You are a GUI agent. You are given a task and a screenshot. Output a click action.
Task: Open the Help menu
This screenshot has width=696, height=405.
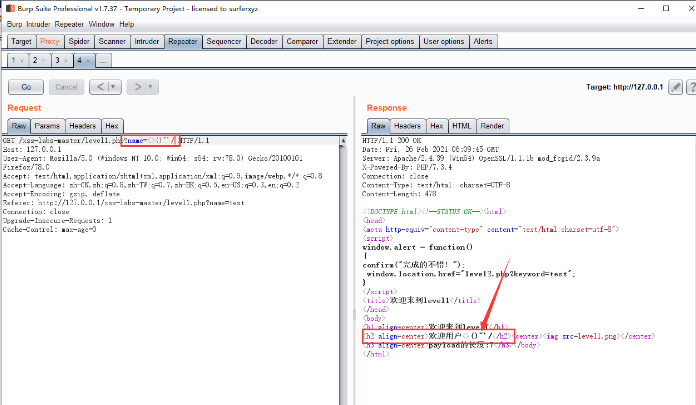coord(127,24)
